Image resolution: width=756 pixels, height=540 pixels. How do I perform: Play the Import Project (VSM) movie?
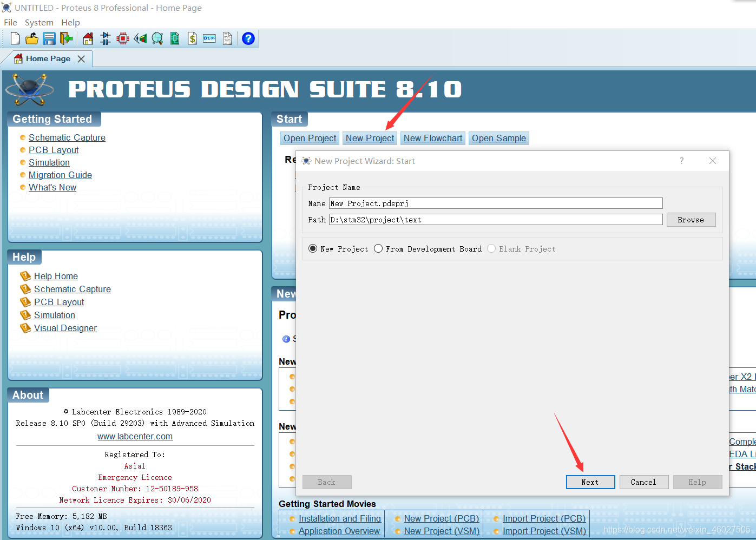(544, 531)
